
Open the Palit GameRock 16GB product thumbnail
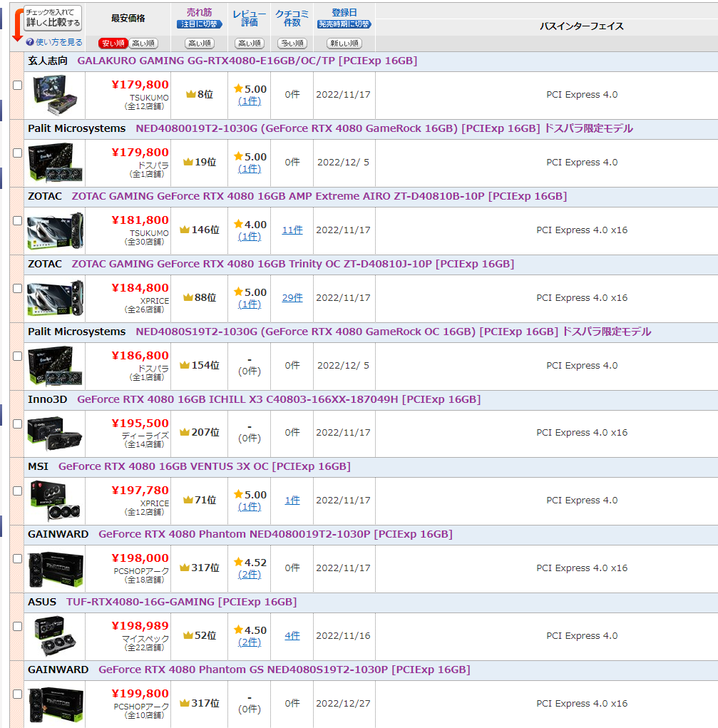pos(56,163)
